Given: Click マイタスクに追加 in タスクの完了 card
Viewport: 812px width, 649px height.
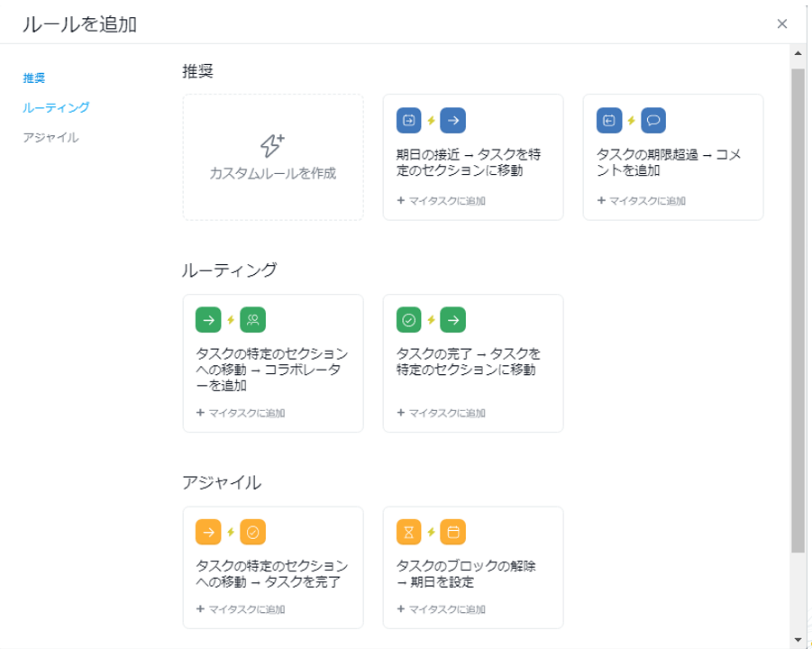Looking at the screenshot, I should pyautogui.click(x=442, y=413).
